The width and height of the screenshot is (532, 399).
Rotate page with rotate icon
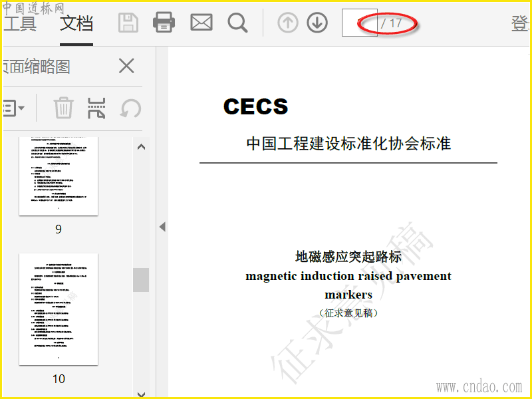pos(130,108)
